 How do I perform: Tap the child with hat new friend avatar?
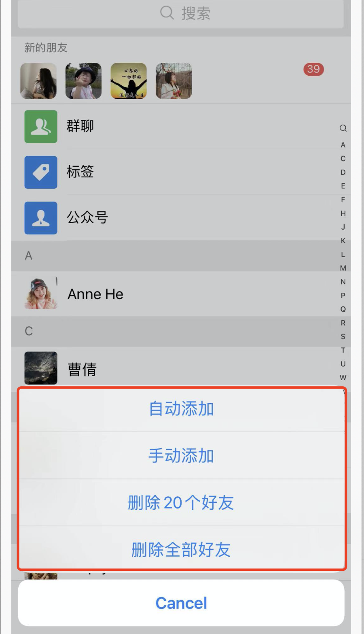(x=83, y=81)
